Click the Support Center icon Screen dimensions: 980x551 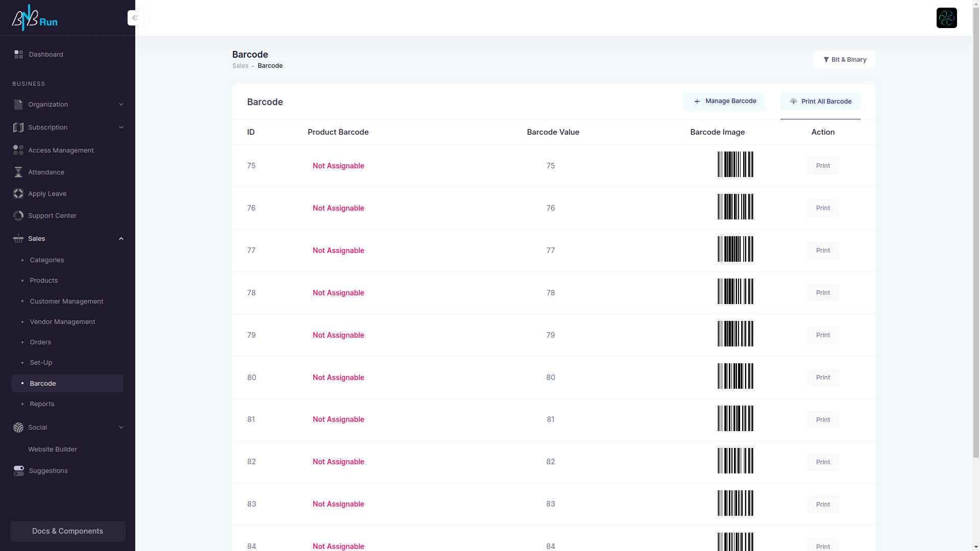click(x=18, y=216)
